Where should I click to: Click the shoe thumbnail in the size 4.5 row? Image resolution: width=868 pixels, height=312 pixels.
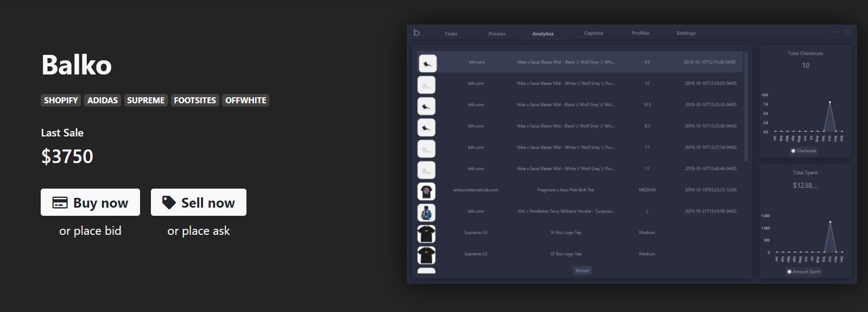pos(427,64)
